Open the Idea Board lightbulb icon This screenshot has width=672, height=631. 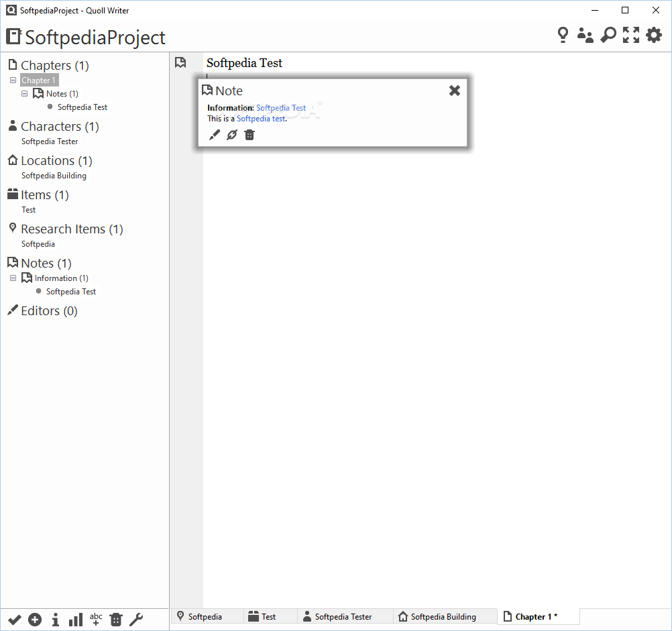point(563,35)
